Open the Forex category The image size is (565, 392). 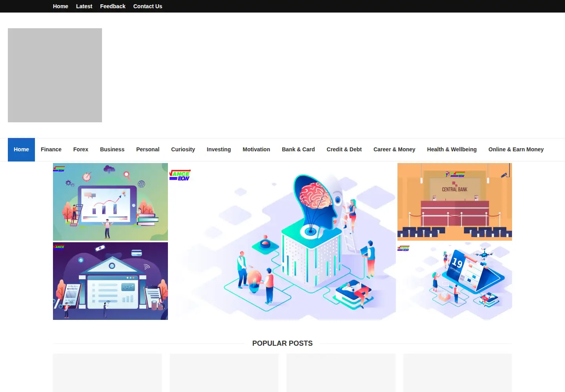81,149
